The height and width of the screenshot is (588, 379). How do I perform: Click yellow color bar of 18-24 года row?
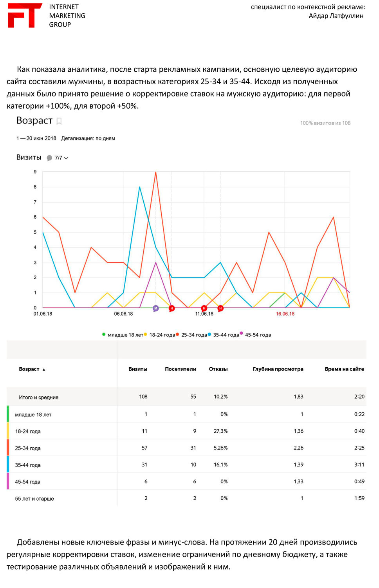coord(8,431)
